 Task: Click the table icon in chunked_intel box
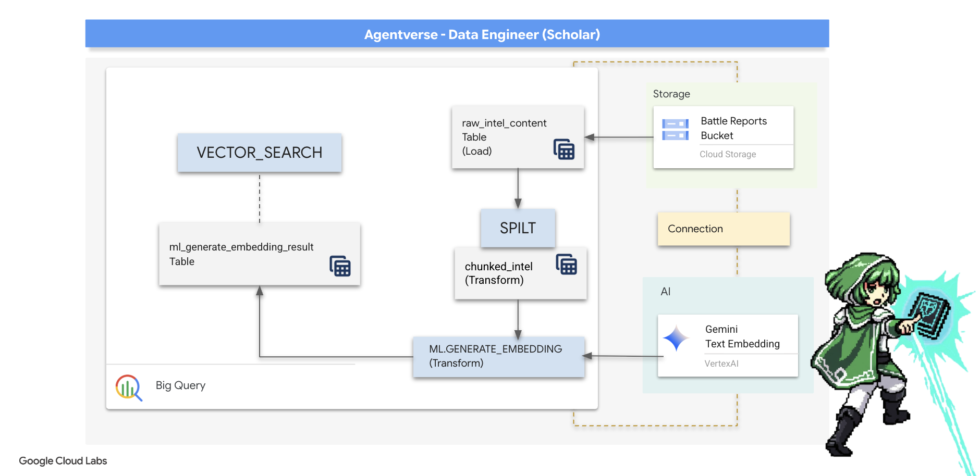[566, 265]
